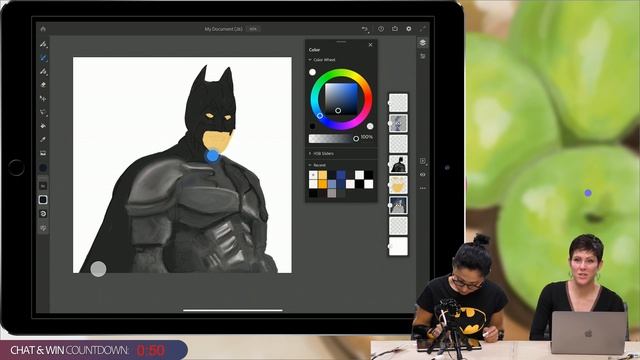This screenshot has height=360, width=640.
Task: Toggle layer visibility eye icon
Action: 422,175
